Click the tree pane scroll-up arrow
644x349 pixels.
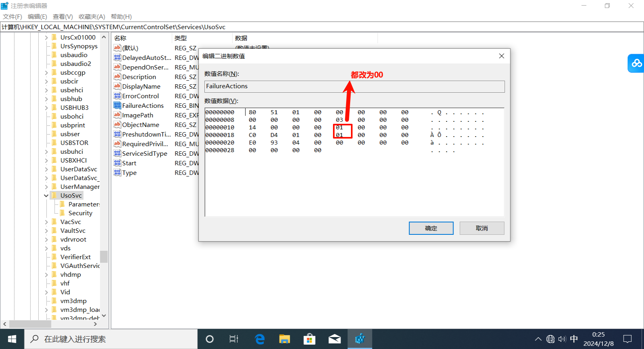(x=104, y=37)
